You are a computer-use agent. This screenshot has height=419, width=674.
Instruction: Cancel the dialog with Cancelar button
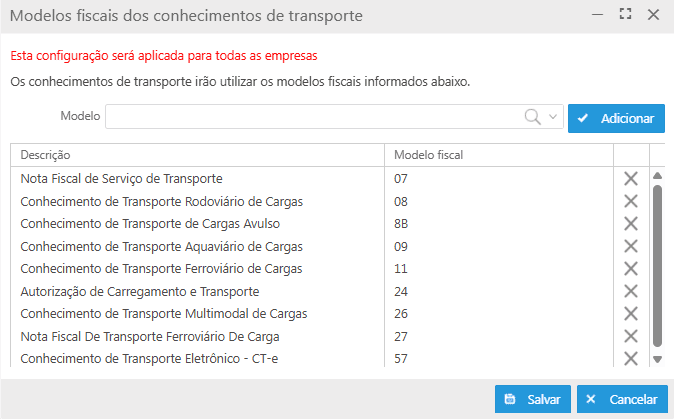coord(622,399)
